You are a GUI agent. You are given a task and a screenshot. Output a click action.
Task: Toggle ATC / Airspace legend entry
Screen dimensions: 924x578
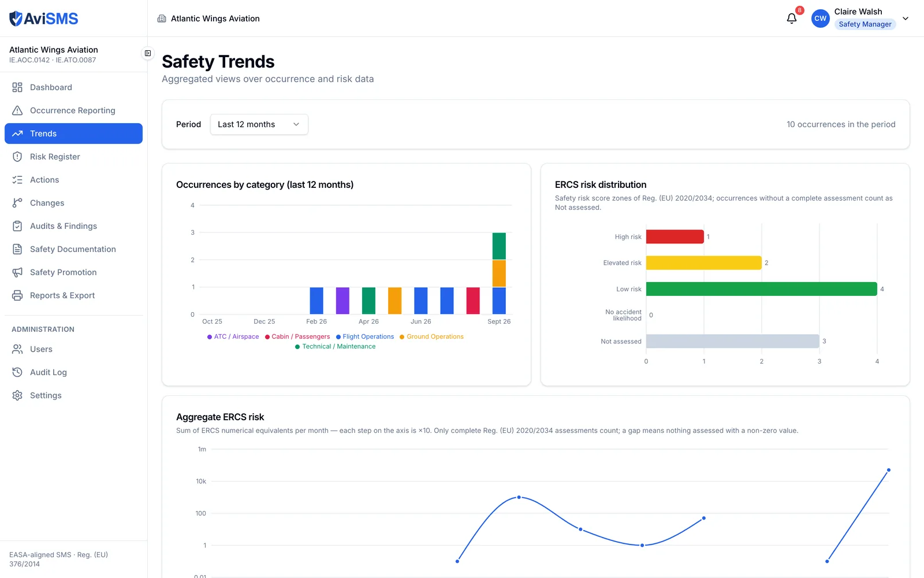point(233,336)
